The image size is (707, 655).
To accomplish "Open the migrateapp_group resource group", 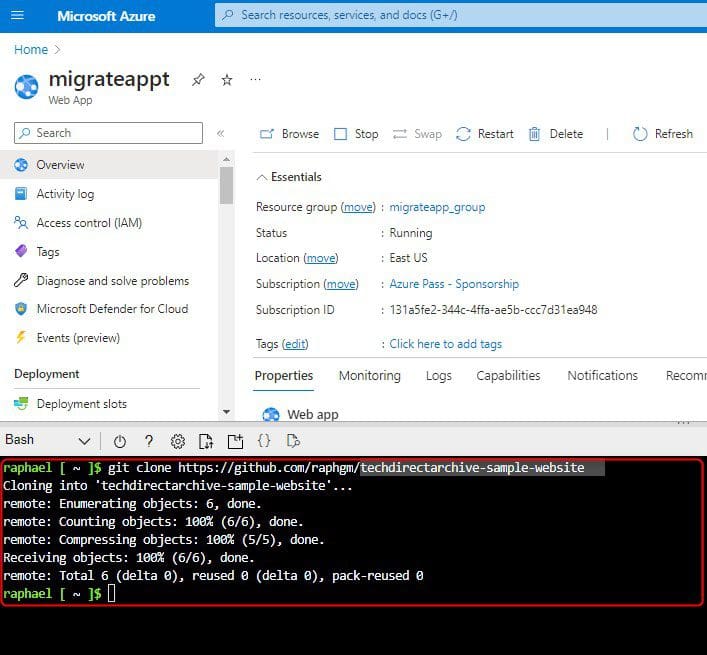I will [x=437, y=207].
